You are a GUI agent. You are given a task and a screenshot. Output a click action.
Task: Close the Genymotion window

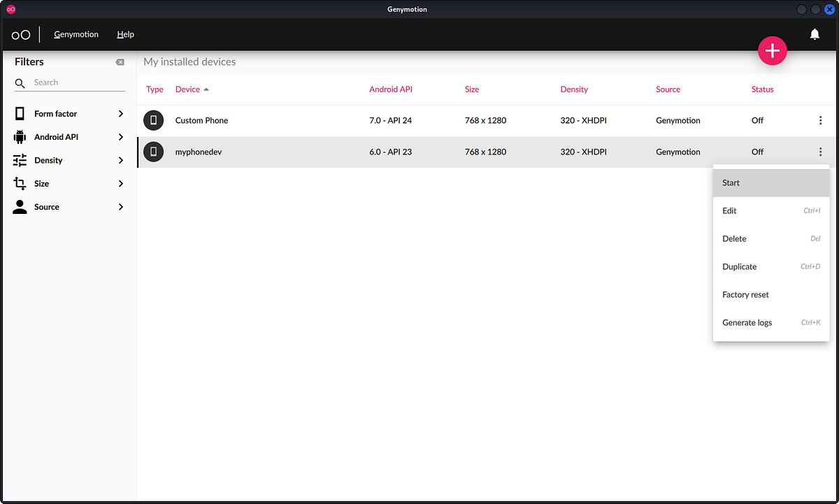click(x=830, y=9)
